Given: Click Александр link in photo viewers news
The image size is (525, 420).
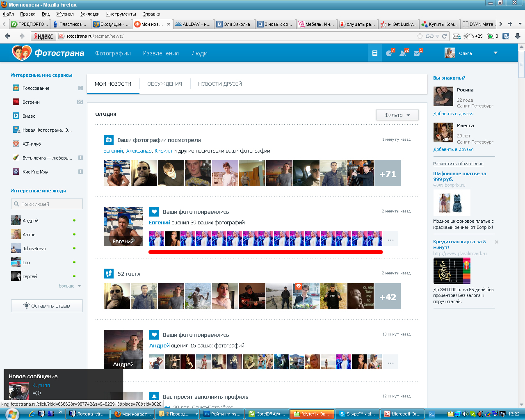Looking at the screenshot, I should pyautogui.click(x=139, y=151).
